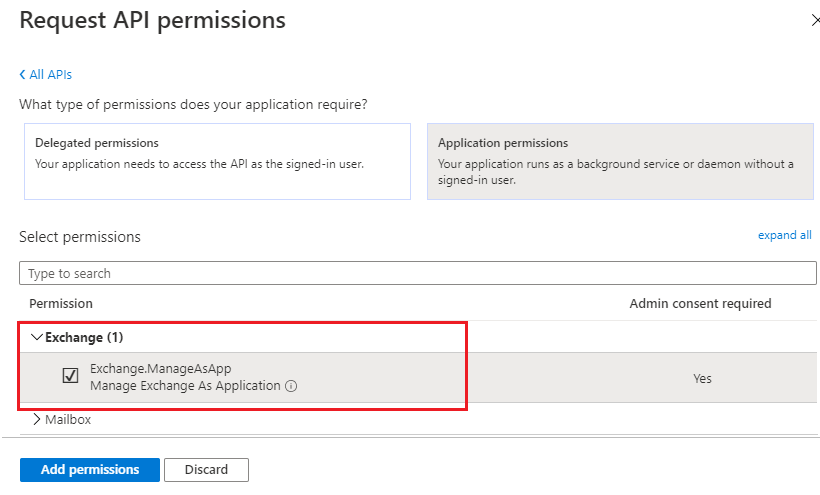Click the Admin consent required column header
820x495 pixels.
(700, 303)
